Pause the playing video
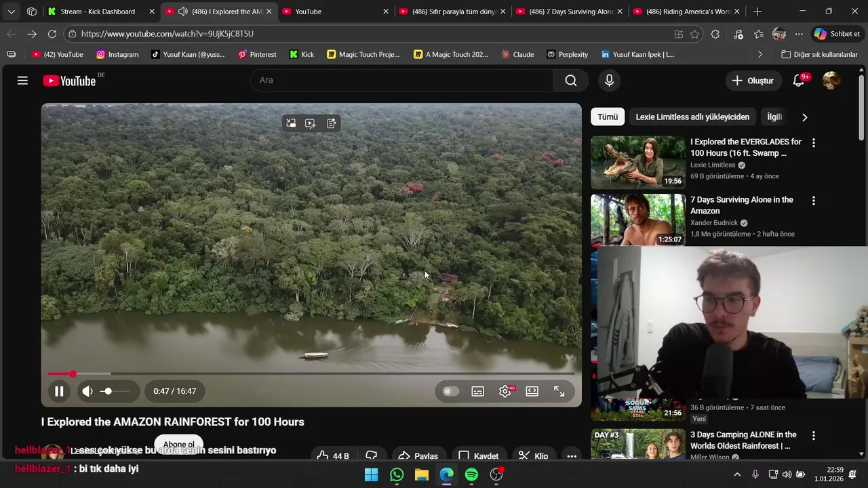868x488 pixels. (x=59, y=391)
